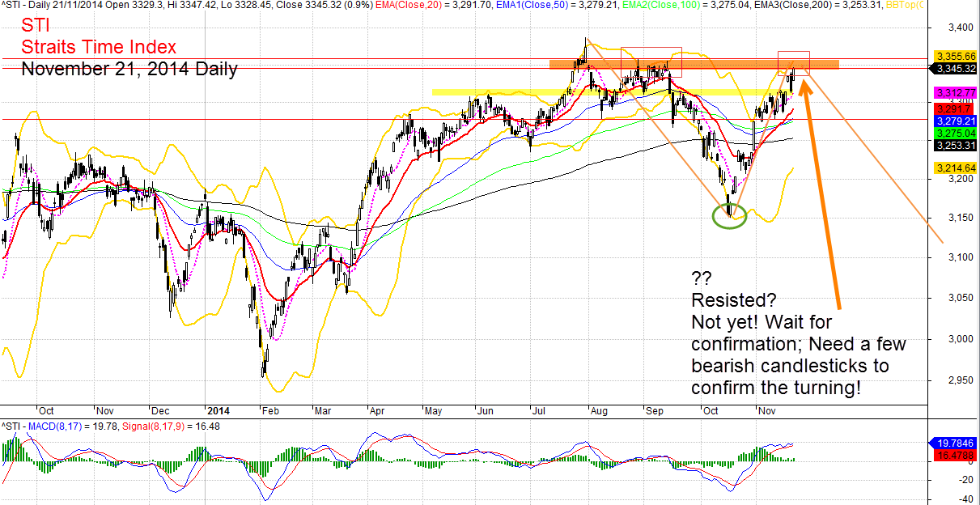
Task: Click the bold 2014 year label on the time axis
Action: tap(218, 411)
